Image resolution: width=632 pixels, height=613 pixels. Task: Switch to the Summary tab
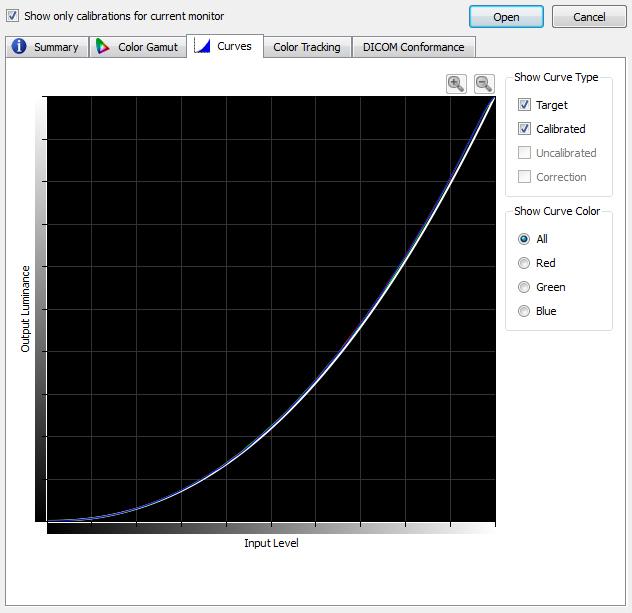(47, 47)
